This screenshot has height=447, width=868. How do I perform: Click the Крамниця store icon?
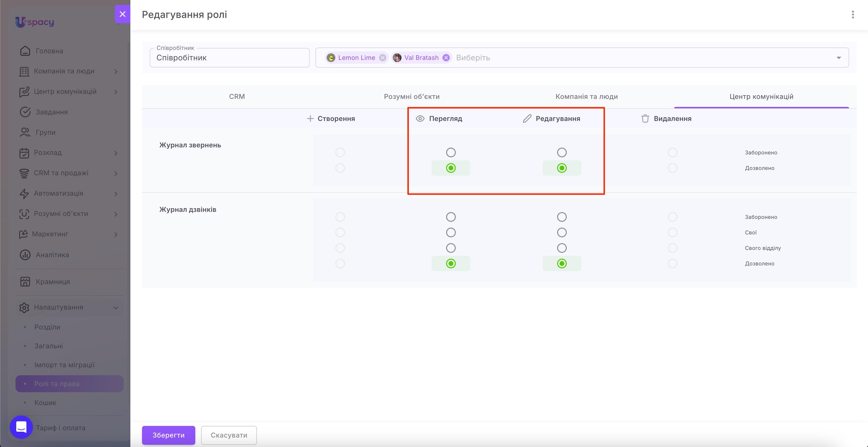(25, 282)
